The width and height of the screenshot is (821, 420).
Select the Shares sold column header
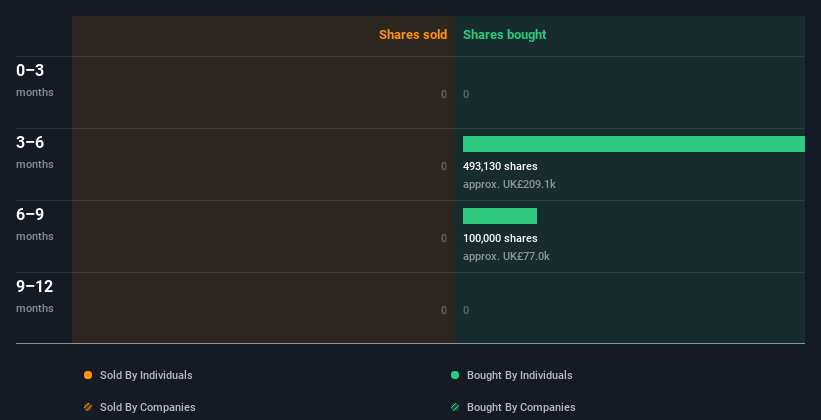pos(413,35)
